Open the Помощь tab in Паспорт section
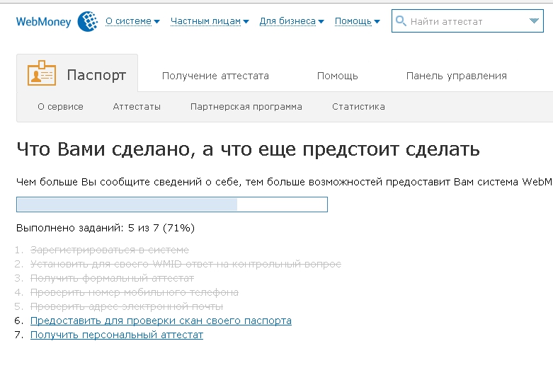The image size is (553, 392). click(x=338, y=76)
